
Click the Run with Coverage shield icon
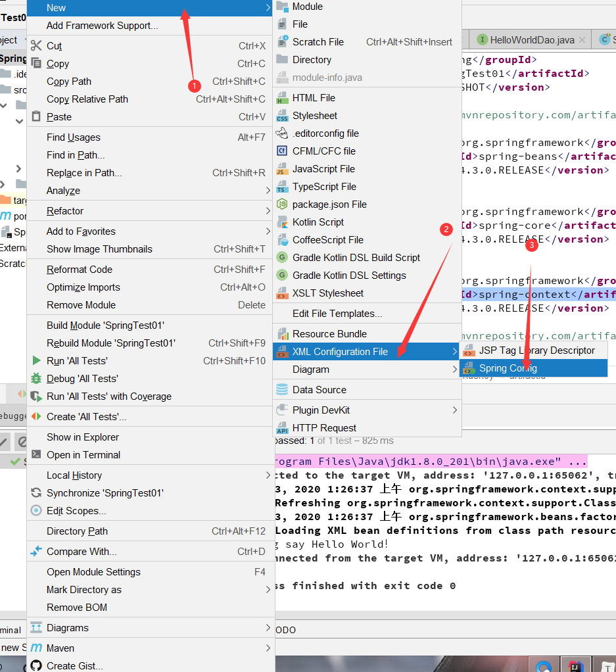(x=36, y=396)
